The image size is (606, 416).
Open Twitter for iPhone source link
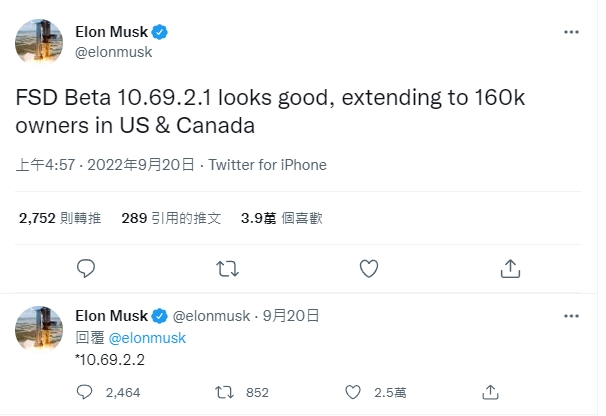tap(269, 164)
